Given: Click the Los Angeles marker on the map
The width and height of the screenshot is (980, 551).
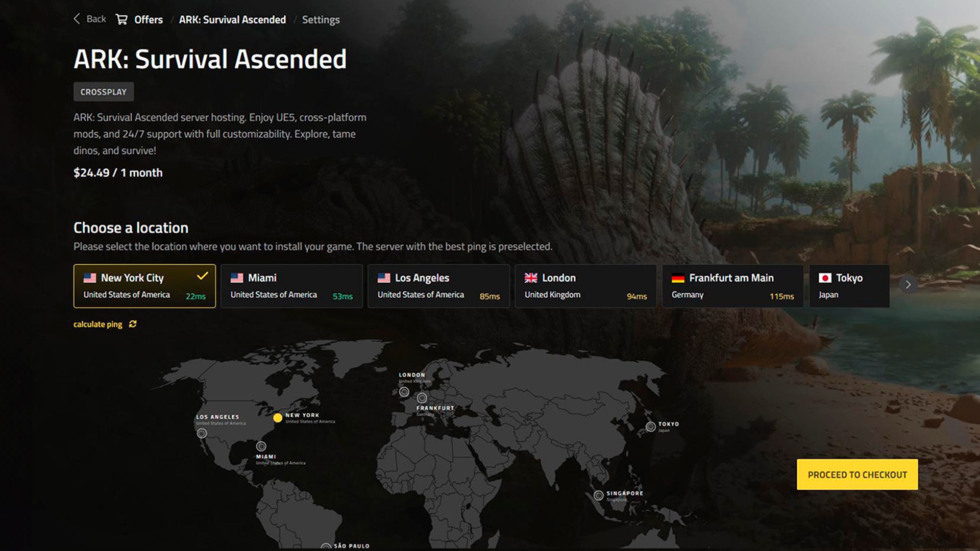Looking at the screenshot, I should [x=201, y=433].
